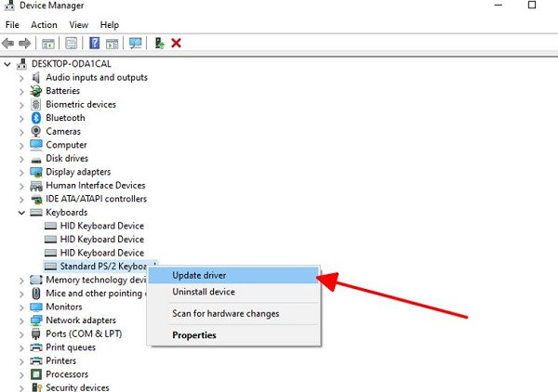The image size is (558, 392).
Task: Open the Action menu
Action: pyautogui.click(x=44, y=25)
